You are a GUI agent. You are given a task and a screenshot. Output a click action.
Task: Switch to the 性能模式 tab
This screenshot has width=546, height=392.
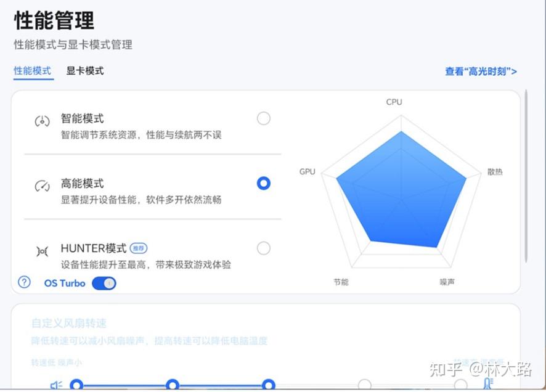pyautogui.click(x=33, y=71)
